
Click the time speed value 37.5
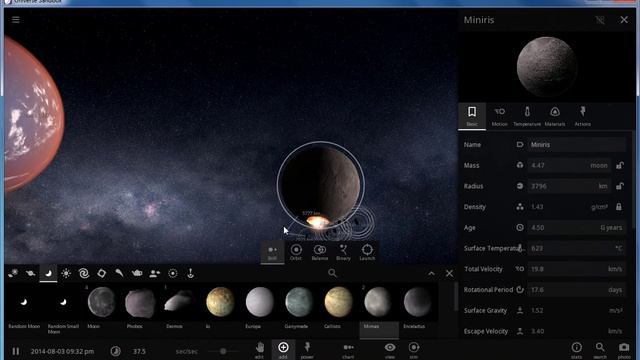(139, 351)
